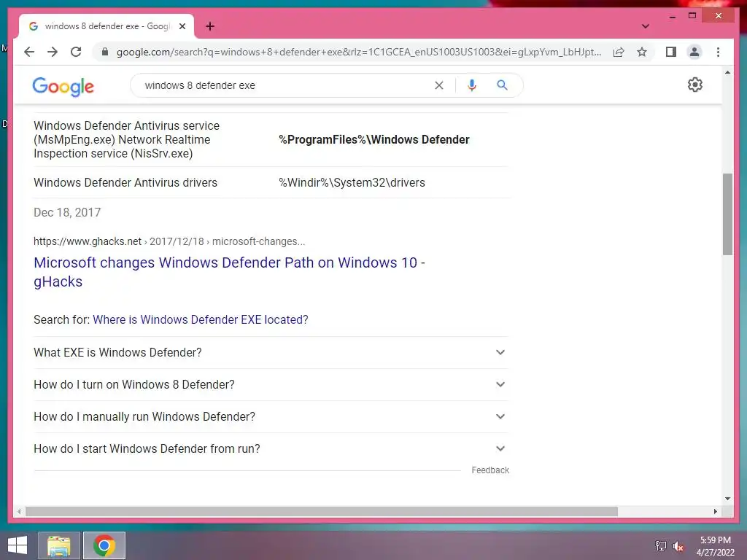The image size is (747, 560).
Task: View site security lock info
Action: click(x=105, y=52)
